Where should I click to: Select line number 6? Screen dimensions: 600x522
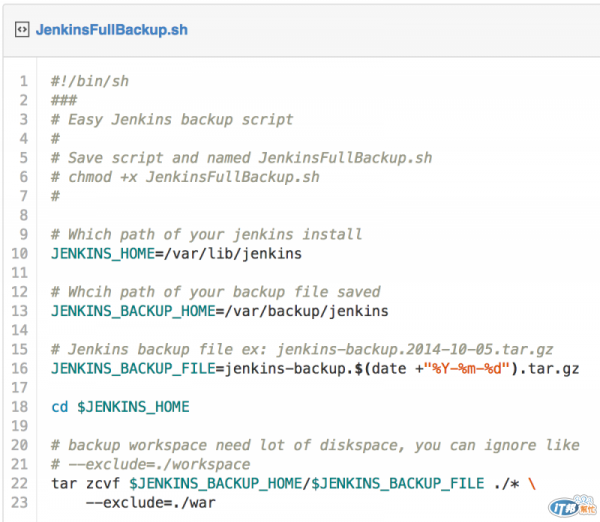24,177
